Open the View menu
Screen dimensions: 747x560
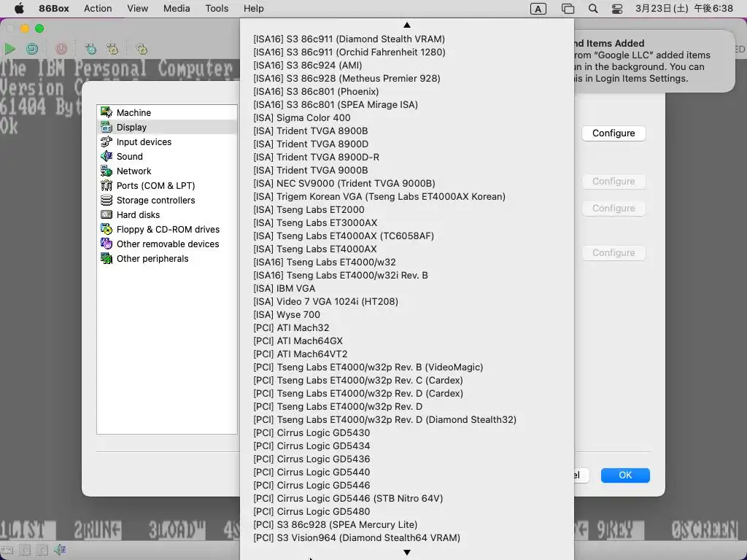tap(138, 9)
